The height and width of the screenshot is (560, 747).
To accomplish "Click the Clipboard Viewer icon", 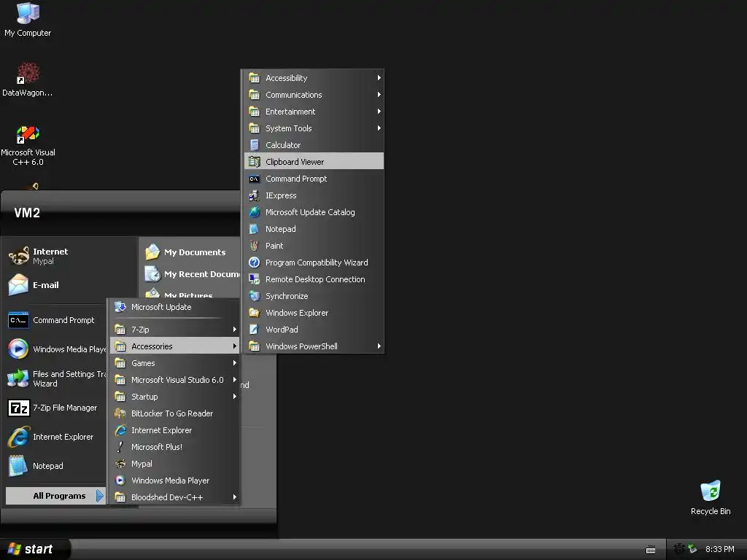I will click(255, 162).
